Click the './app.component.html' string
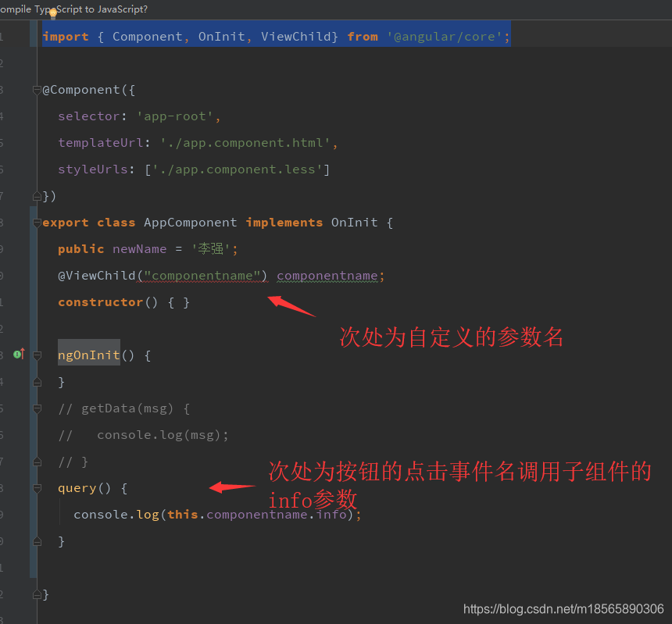 [x=245, y=143]
